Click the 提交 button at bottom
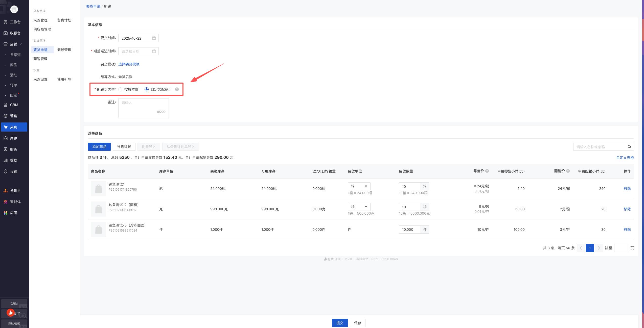This screenshot has width=644, height=328. [x=340, y=323]
